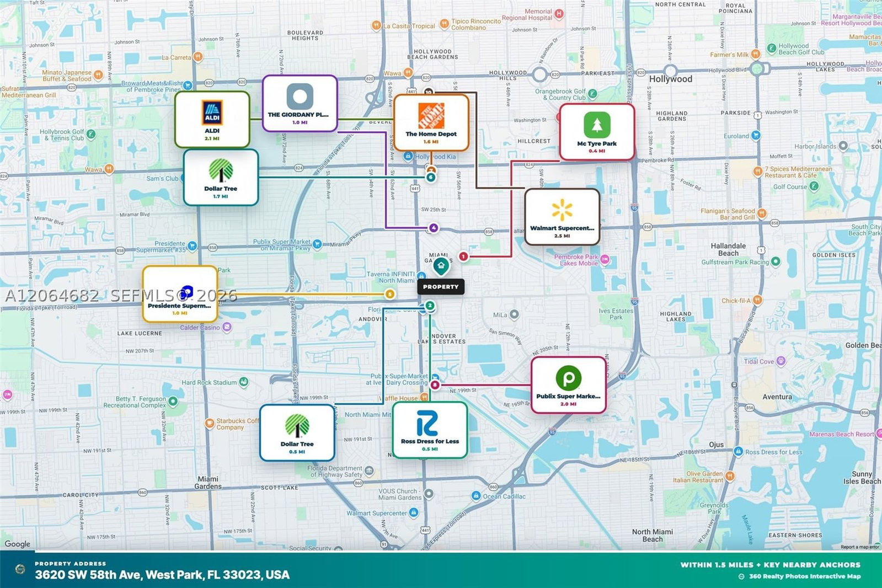Click the Betty T. Ferguson Recreational Complex pin
The height and width of the screenshot is (588, 882).
point(173,402)
